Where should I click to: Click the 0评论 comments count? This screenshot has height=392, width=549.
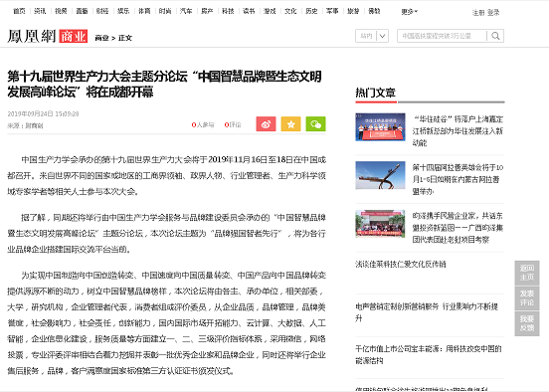[x=233, y=124]
